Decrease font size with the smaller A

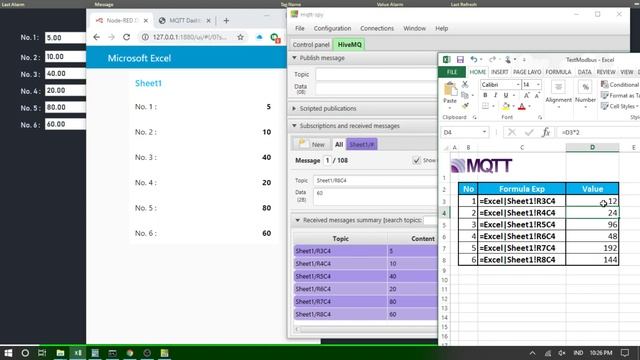click(x=537, y=95)
